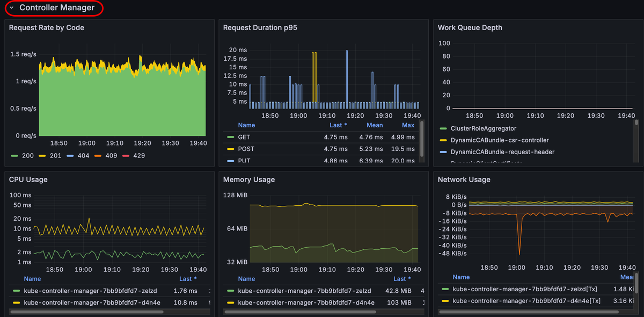
Task: Click the Last * header in Memory Usage legend
Action: tap(402, 279)
